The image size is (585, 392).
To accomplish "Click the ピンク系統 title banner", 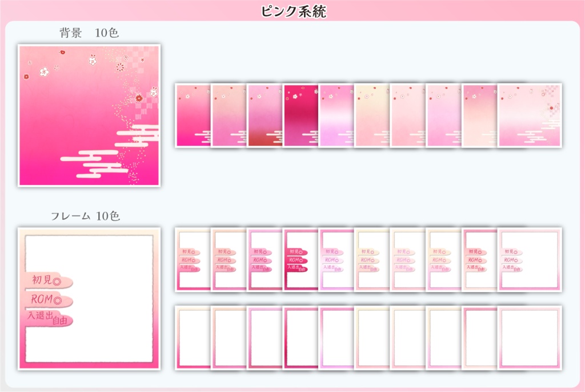I will point(292,10).
